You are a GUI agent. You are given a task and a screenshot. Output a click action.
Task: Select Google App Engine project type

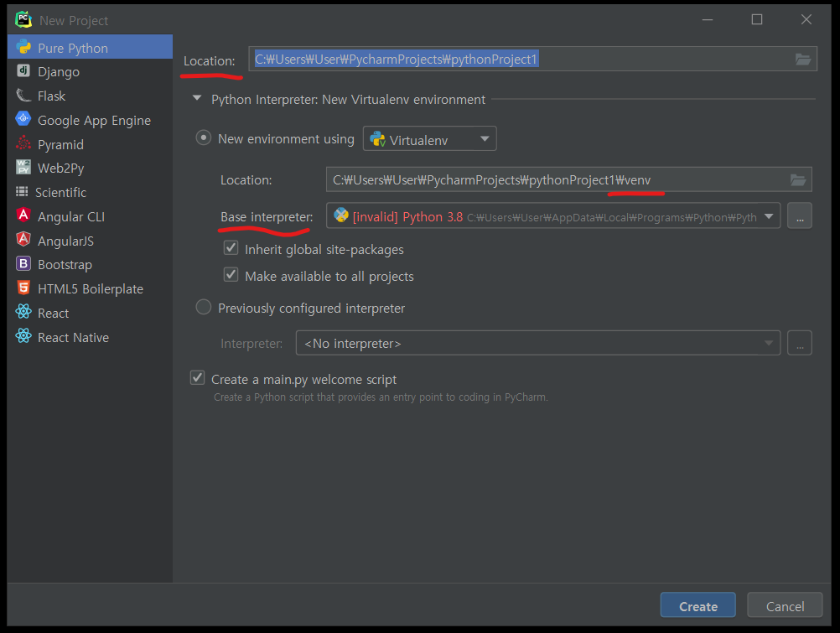point(90,120)
